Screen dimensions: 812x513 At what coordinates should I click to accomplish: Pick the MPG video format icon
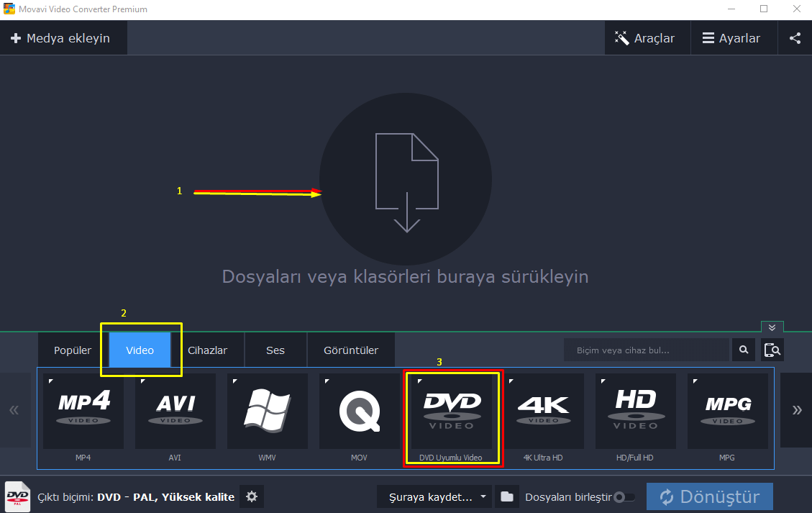pyautogui.click(x=728, y=411)
